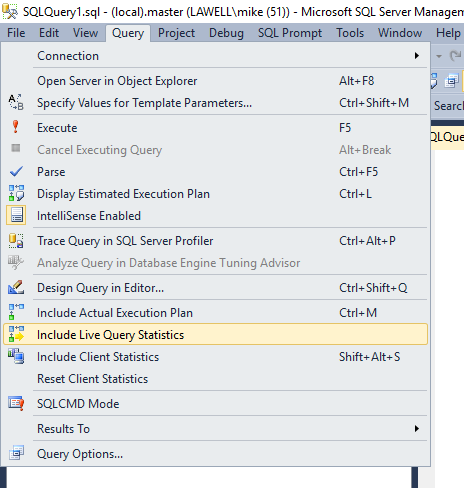The width and height of the screenshot is (464, 488).
Task: Open the File menu
Action: point(16,33)
